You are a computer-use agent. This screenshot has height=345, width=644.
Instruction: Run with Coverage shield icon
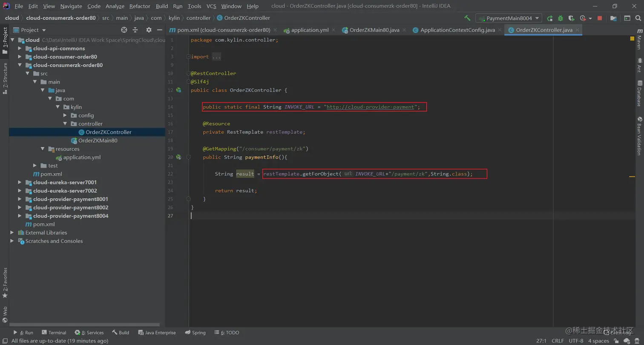pos(572,18)
